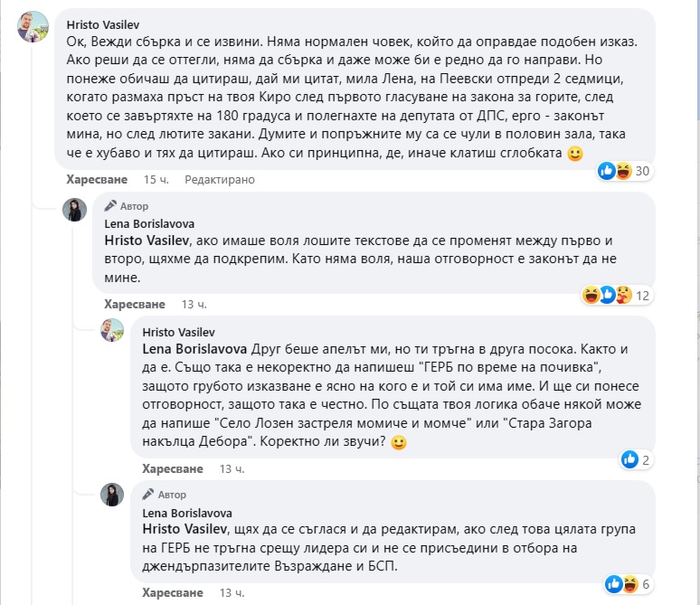Click Hristo Vasilev's small avatar on nested reply
Image resolution: width=700 pixels, height=605 pixels.
[111, 330]
